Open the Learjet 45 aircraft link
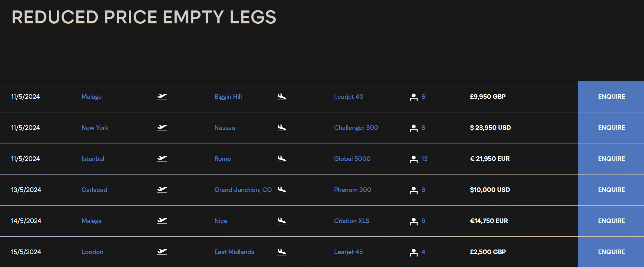The width and height of the screenshot is (644, 268). click(348, 252)
